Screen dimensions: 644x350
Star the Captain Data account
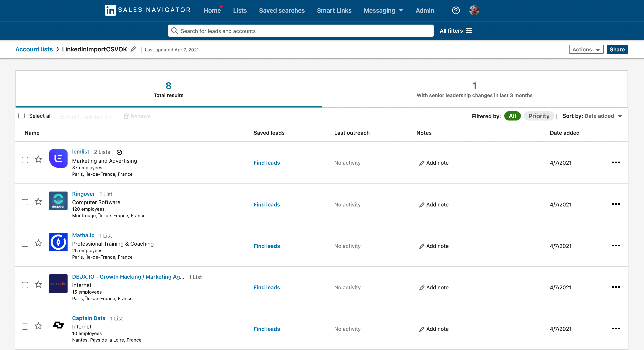click(x=38, y=326)
